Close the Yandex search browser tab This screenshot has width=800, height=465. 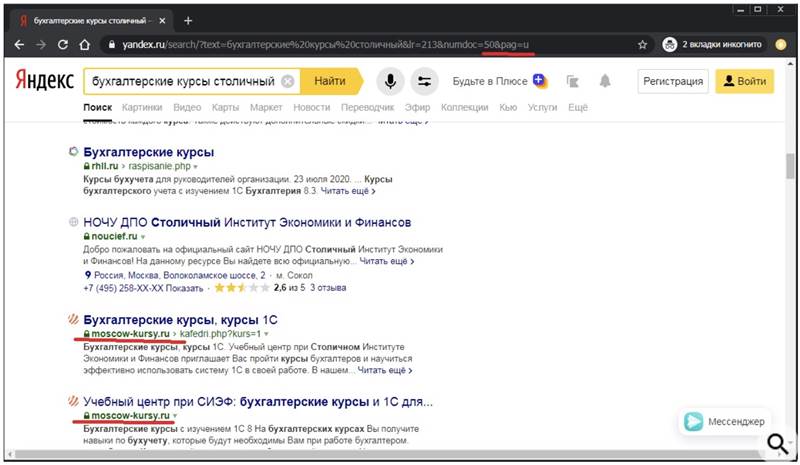[x=162, y=21]
